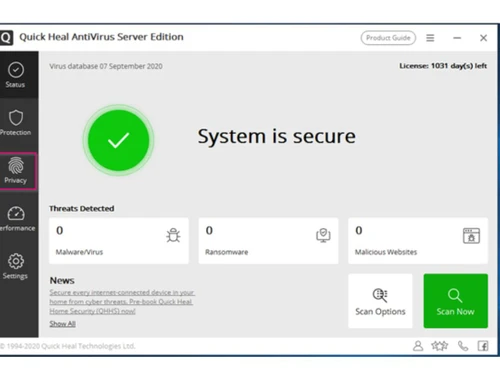Click the Threats Detected heading

click(82, 209)
